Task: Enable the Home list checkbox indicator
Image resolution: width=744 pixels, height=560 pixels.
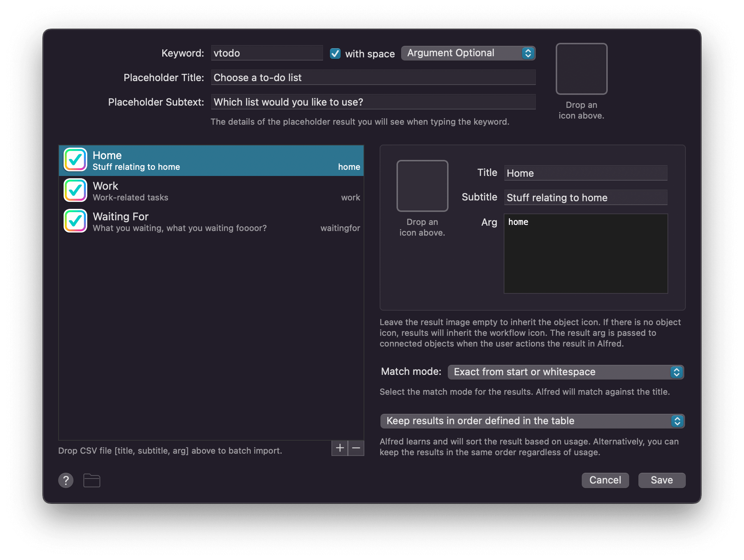Action: pos(75,161)
